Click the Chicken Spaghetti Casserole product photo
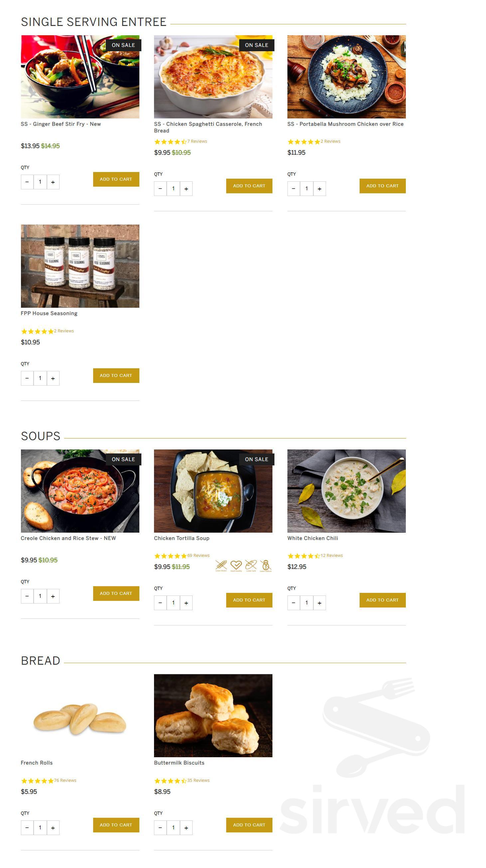This screenshot has width=486, height=868. 213,77
